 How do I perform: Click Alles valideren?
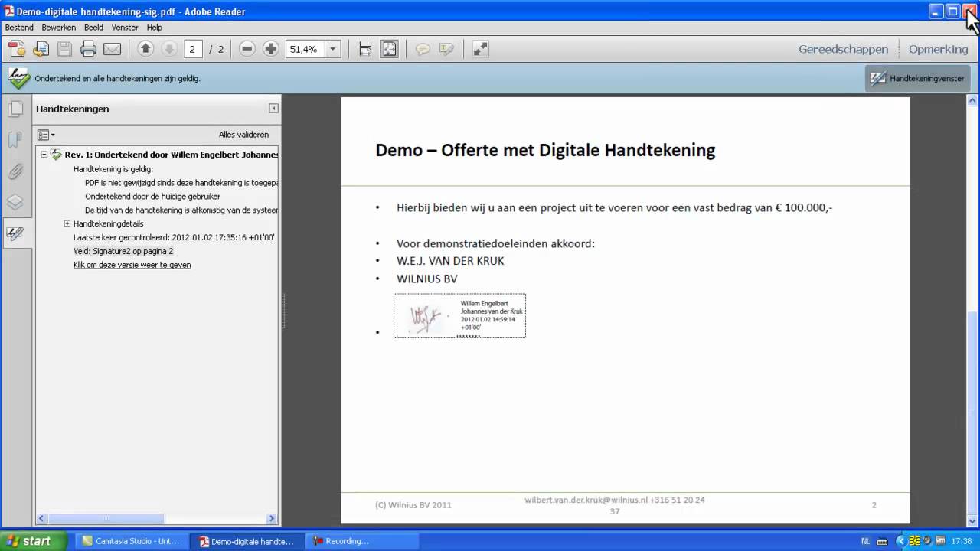pyautogui.click(x=243, y=135)
